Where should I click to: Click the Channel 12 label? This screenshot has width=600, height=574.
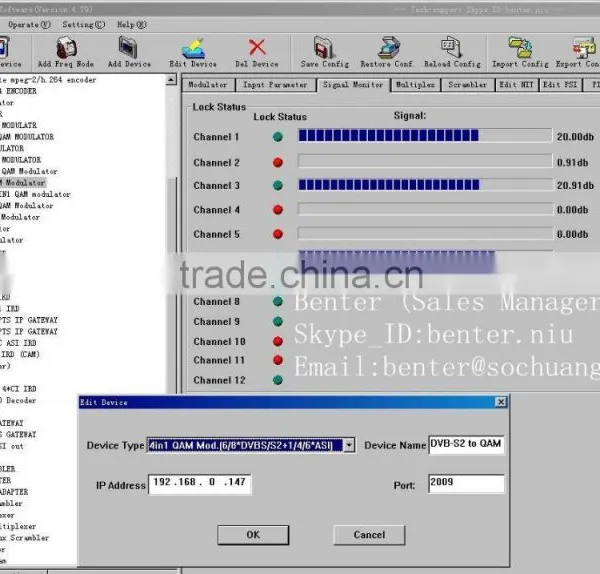[219, 380]
